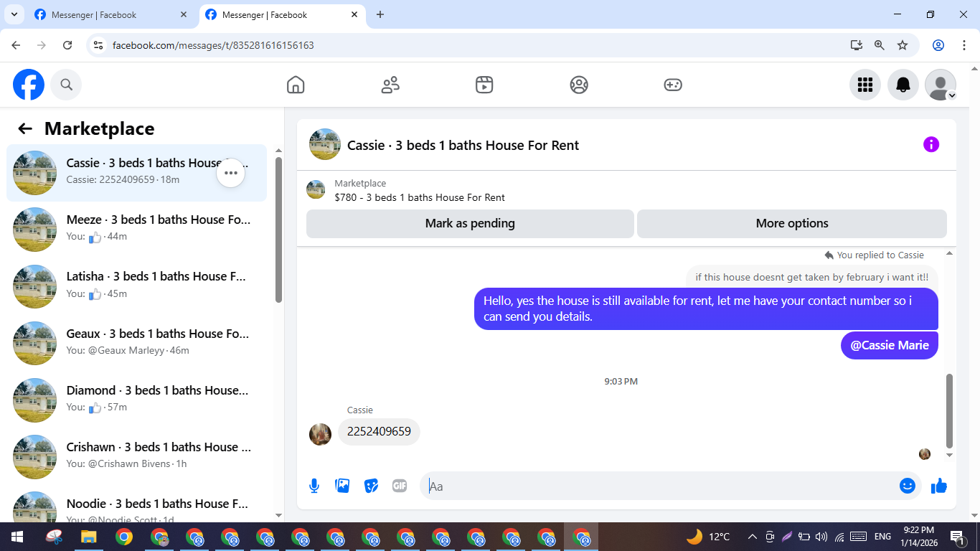Screen dimensions: 980x551
Task: Choose a GIF icon
Action: (x=400, y=486)
